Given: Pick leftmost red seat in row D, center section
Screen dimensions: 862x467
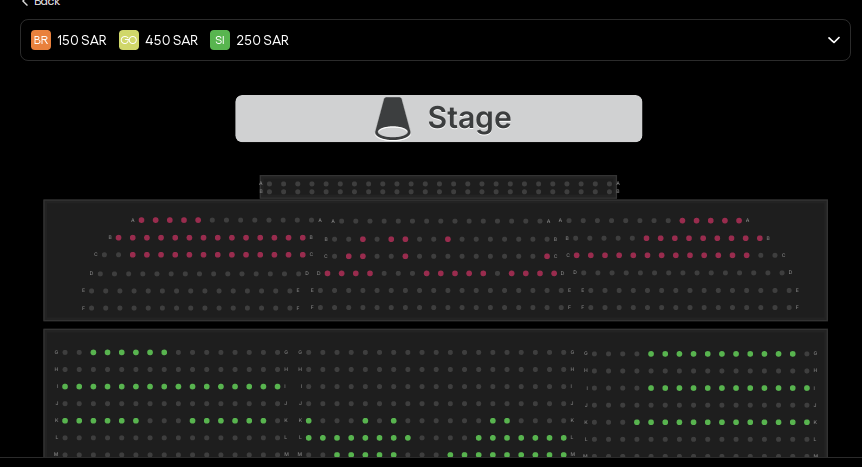Looking at the screenshot, I should click(327, 273).
